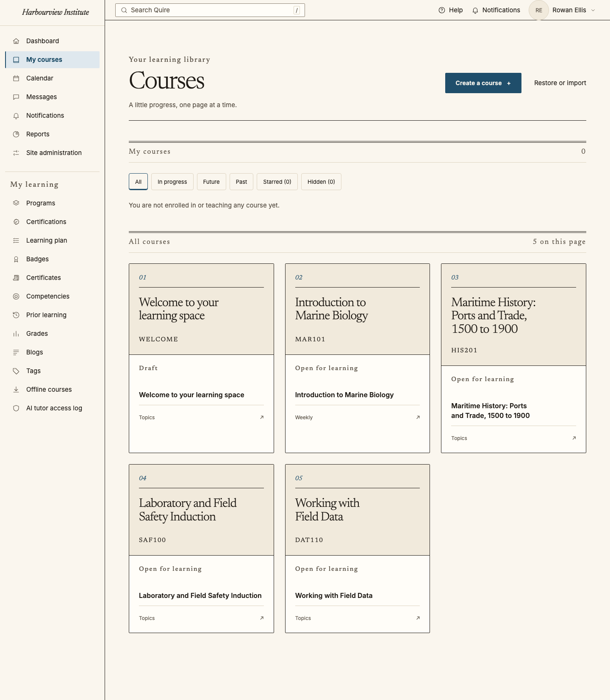
Task: Open the Prior learning history icon
Action: [x=16, y=315]
